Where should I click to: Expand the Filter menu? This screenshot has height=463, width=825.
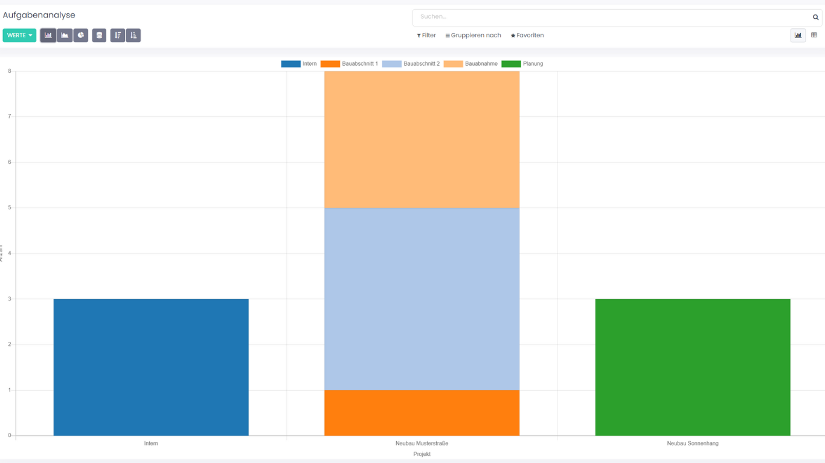pos(426,35)
